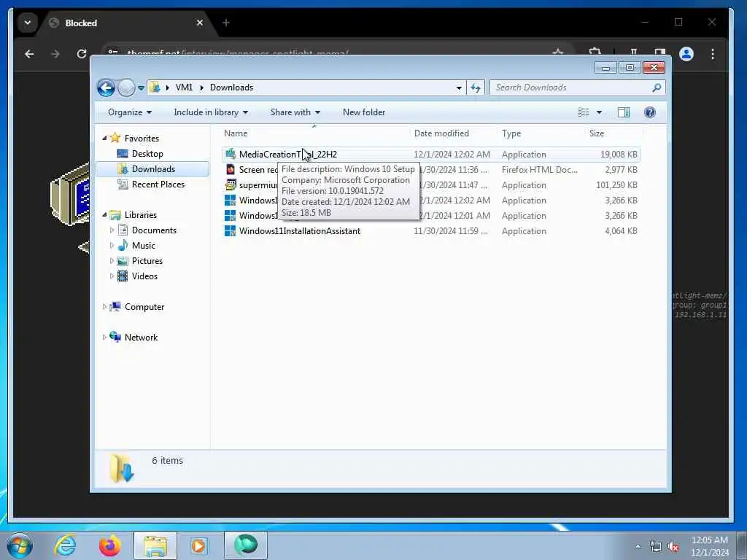Open the browser profile avatar icon
Viewport: 747px width, 560px height.
(686, 54)
